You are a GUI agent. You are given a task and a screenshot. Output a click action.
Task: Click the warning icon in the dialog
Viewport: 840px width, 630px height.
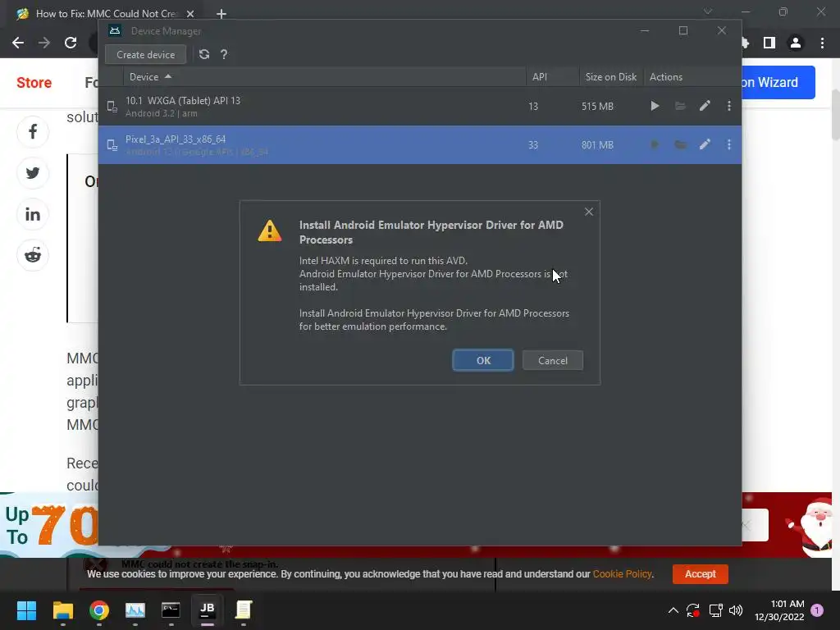point(269,231)
